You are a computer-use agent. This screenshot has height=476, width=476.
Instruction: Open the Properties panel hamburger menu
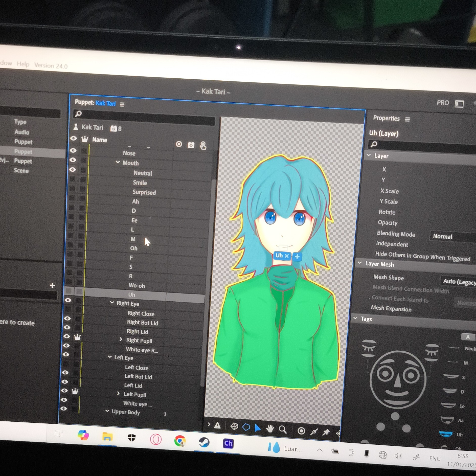pyautogui.click(x=407, y=119)
